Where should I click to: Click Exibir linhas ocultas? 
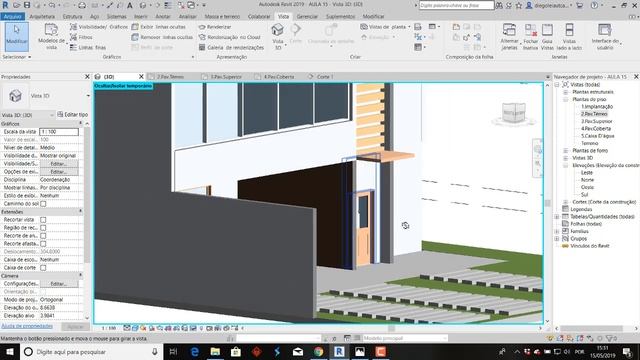[159, 27]
